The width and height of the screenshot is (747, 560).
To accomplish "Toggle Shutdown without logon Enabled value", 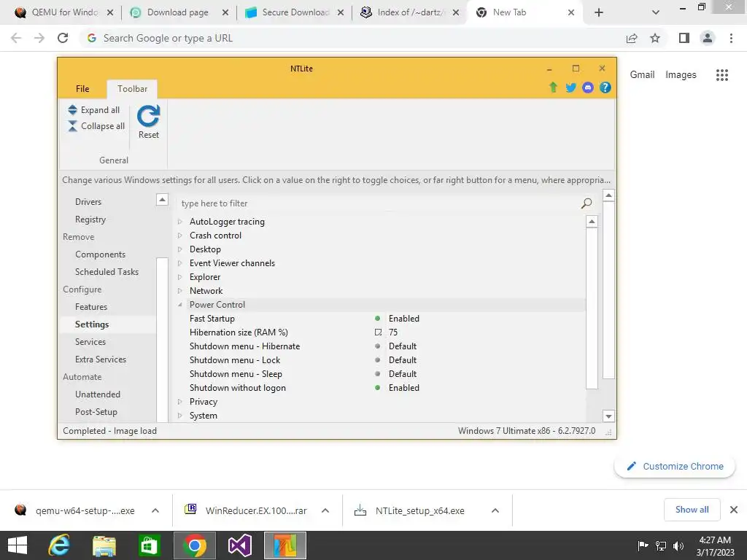I will (x=403, y=388).
